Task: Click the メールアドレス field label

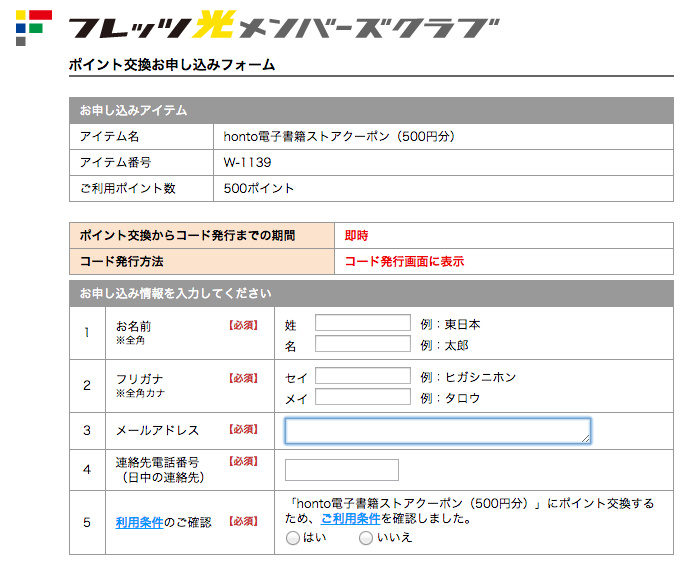Action: (x=157, y=430)
